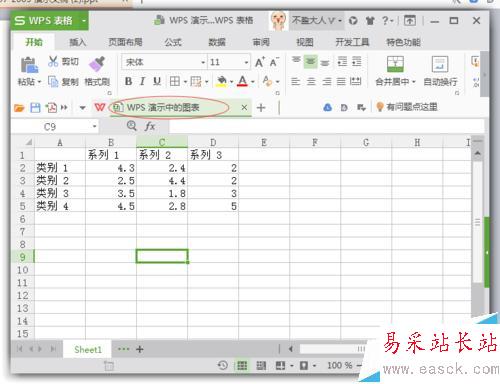The image size is (500, 384).
Task: Align text to middle of cell
Action: click(x=310, y=62)
